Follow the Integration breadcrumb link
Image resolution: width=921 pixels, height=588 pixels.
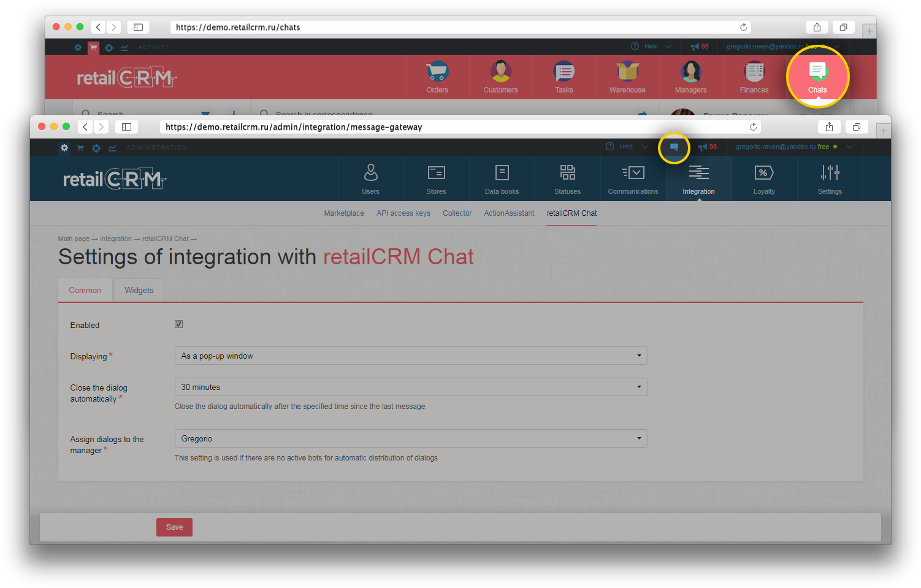pos(116,239)
